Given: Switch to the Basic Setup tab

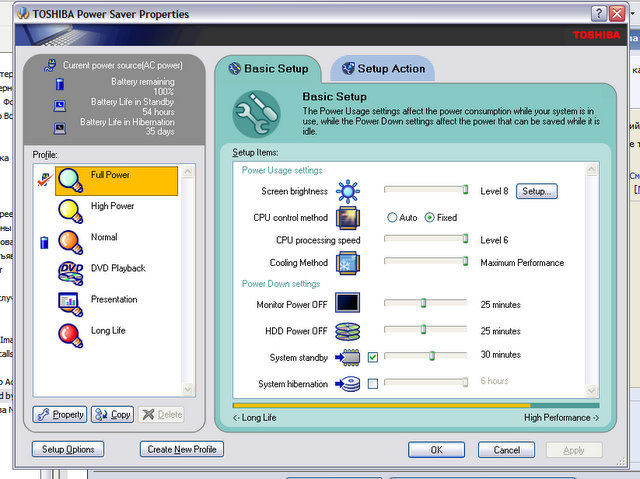Looking at the screenshot, I should click(268, 69).
